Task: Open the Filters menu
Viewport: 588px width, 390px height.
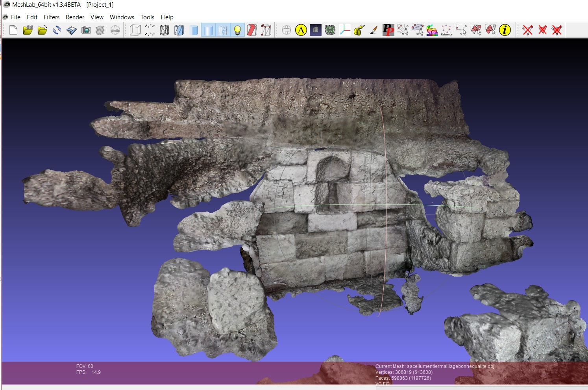Action: [52, 17]
